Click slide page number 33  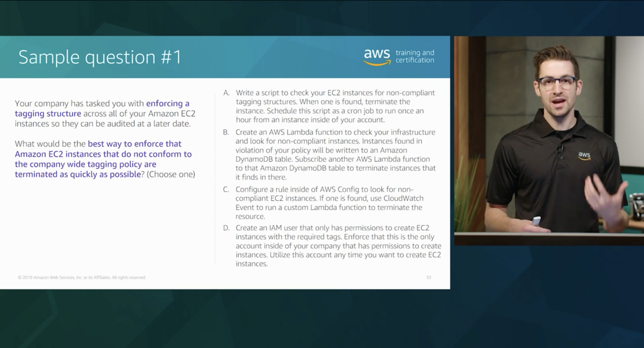point(428,277)
